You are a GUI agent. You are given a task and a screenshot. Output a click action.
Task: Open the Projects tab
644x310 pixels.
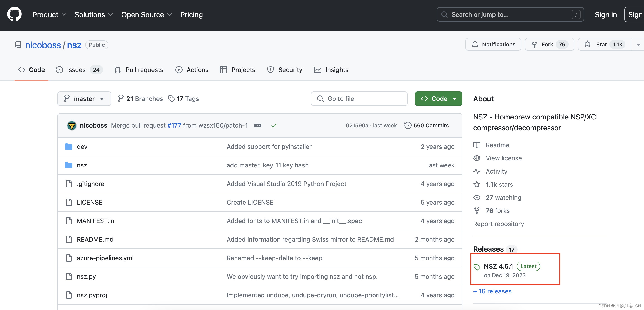pos(237,70)
